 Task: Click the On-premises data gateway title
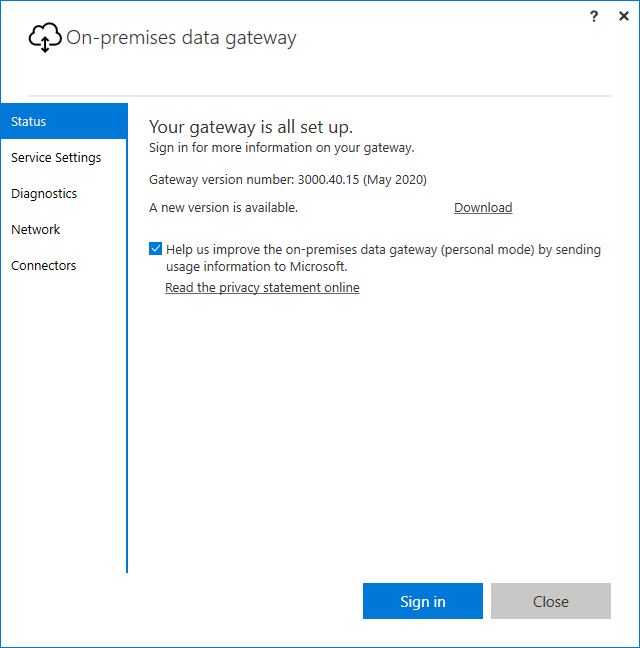[181, 38]
